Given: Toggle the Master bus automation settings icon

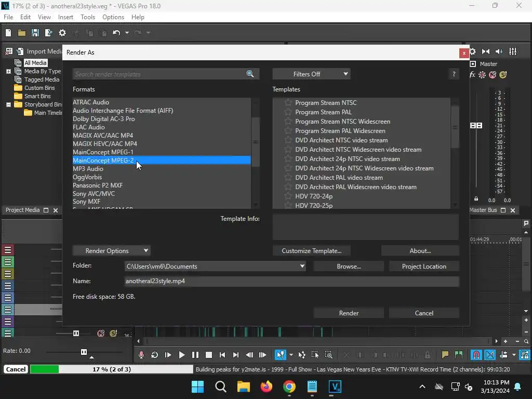Looking at the screenshot, I should [x=482, y=75].
